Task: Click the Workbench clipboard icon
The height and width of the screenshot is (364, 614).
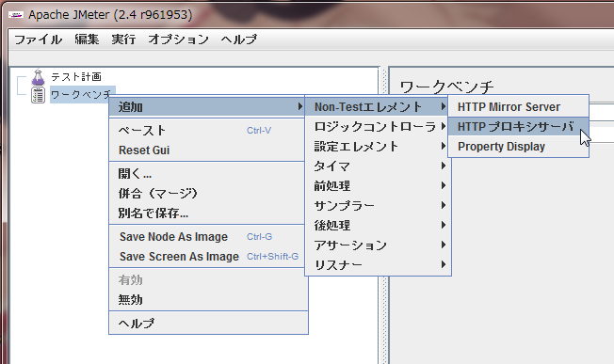Action: pyautogui.click(x=38, y=95)
